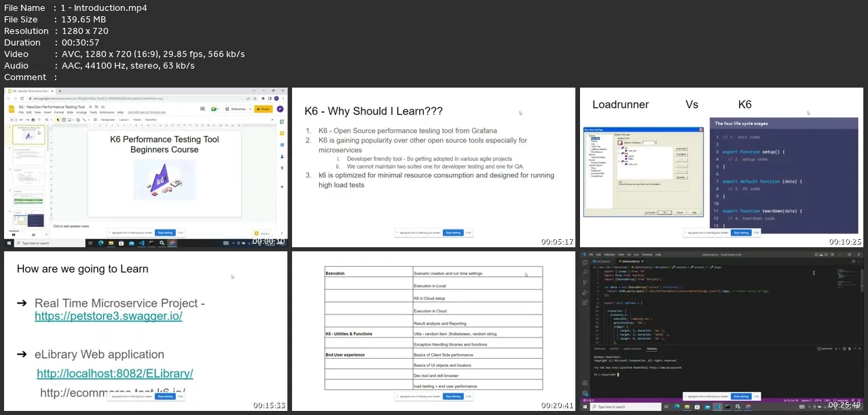Click Transition button in Slides toolbar
Image resolution: width=868 pixels, height=415 pixels.
151,120
